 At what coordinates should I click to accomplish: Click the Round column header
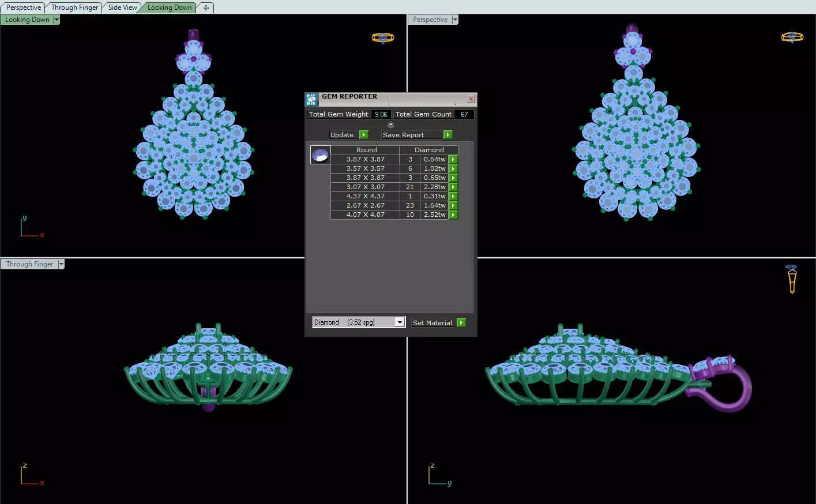click(366, 150)
